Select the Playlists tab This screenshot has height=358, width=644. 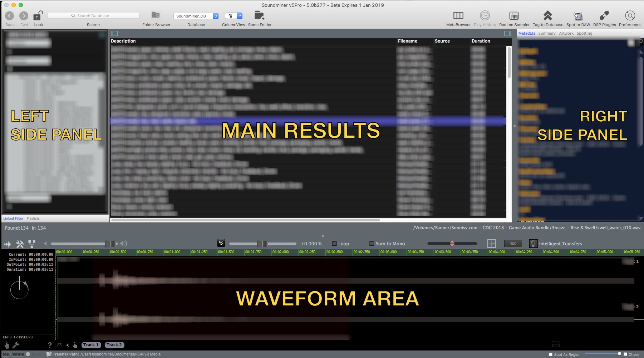pyautogui.click(x=33, y=218)
